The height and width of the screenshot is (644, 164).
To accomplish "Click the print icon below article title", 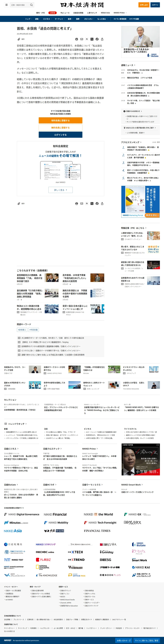I will pos(77,39).
